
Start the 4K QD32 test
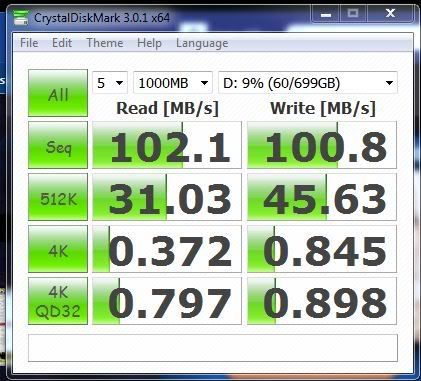pyautogui.click(x=58, y=301)
